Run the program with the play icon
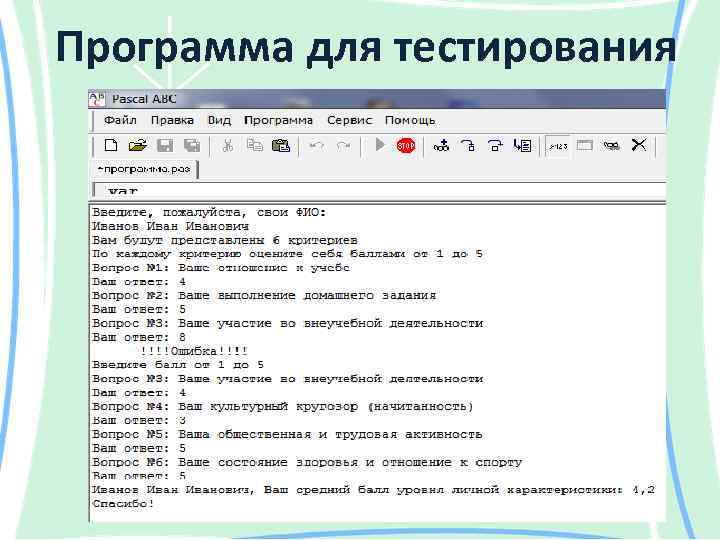Viewport: 720px width, 540px height. pos(380,145)
